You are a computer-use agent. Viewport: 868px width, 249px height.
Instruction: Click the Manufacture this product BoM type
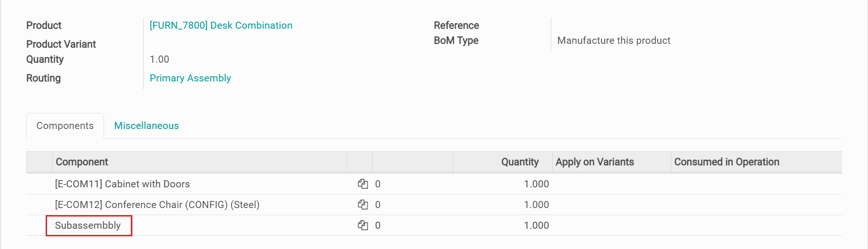613,40
